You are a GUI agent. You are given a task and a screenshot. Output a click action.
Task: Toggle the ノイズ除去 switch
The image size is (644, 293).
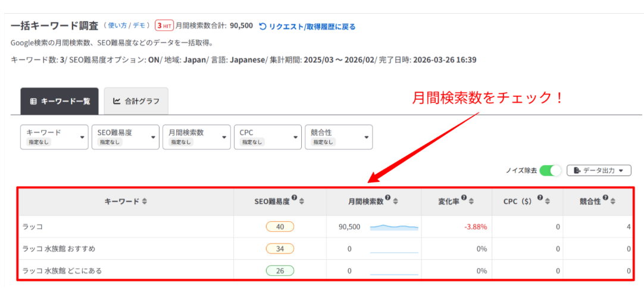pos(551,171)
